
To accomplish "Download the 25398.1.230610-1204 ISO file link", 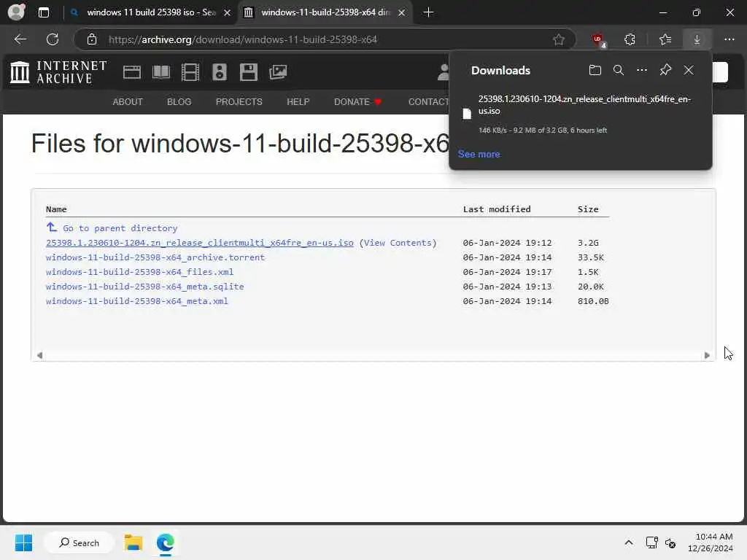I will [x=200, y=243].
